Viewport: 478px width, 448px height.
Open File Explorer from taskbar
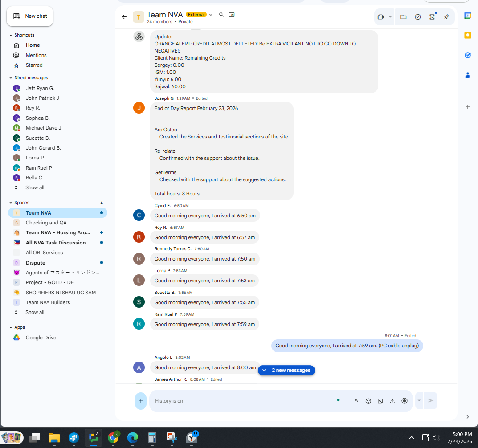[54, 438]
